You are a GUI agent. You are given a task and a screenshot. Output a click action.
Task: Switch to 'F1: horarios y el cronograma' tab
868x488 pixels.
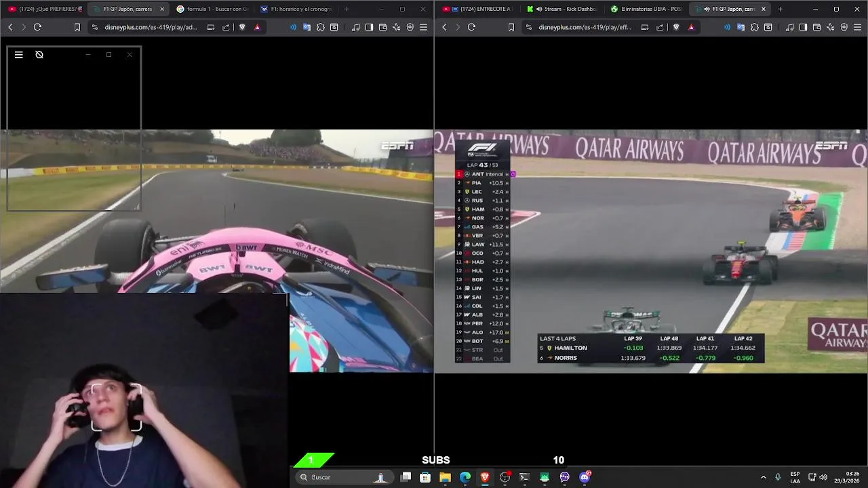[x=296, y=9]
